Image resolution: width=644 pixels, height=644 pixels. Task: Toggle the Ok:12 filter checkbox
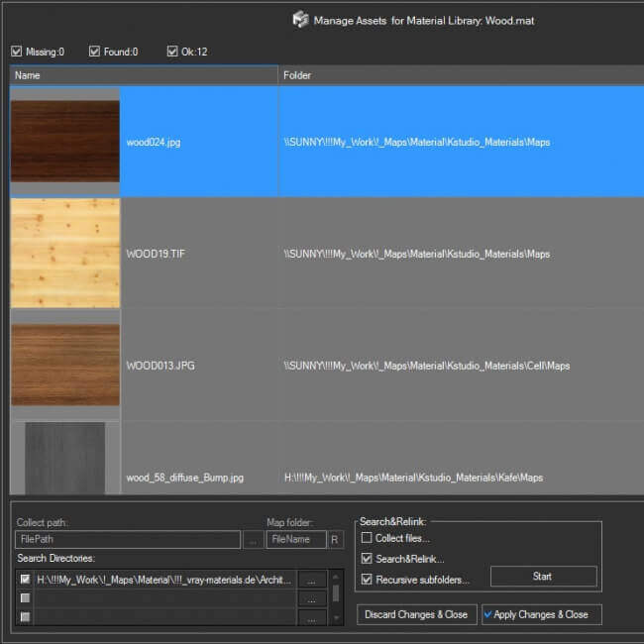[173, 52]
